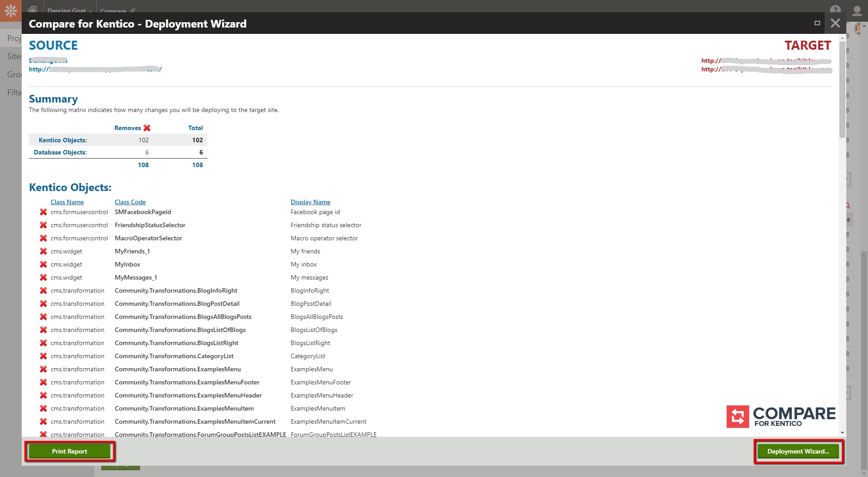Click remove icon for MyInbox row
Viewport: 868px width, 477px height.
pos(43,264)
